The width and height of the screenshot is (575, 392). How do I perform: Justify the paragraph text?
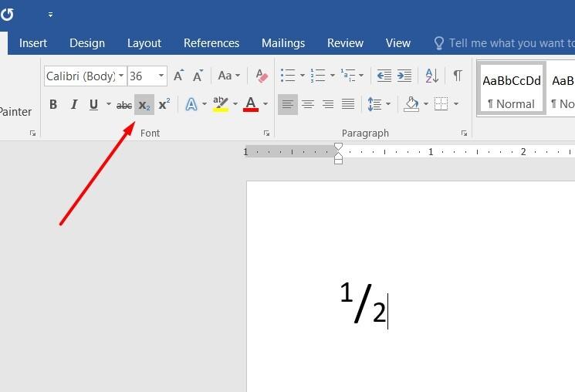coord(348,104)
